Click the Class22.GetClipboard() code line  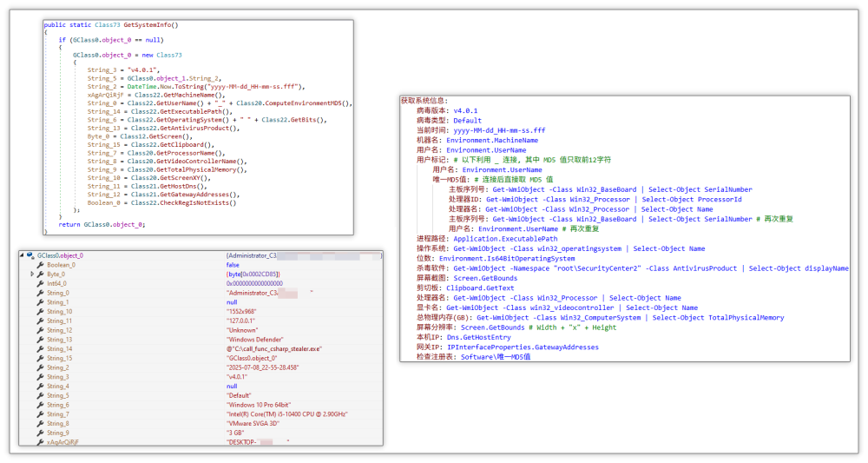pos(150,144)
